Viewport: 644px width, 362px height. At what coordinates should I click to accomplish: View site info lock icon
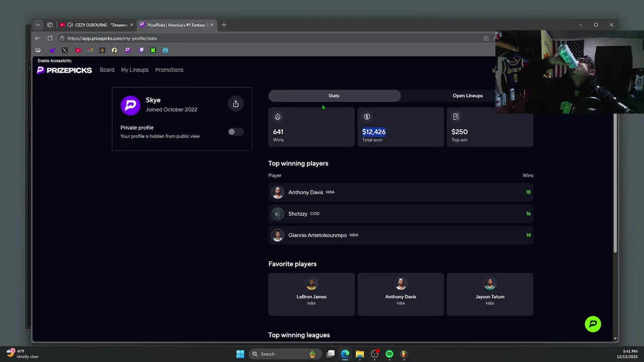click(x=62, y=38)
